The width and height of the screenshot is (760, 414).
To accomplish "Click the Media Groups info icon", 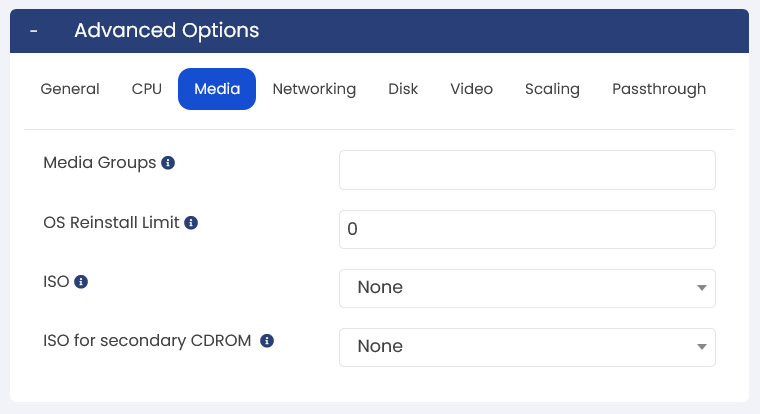I will [x=168, y=163].
